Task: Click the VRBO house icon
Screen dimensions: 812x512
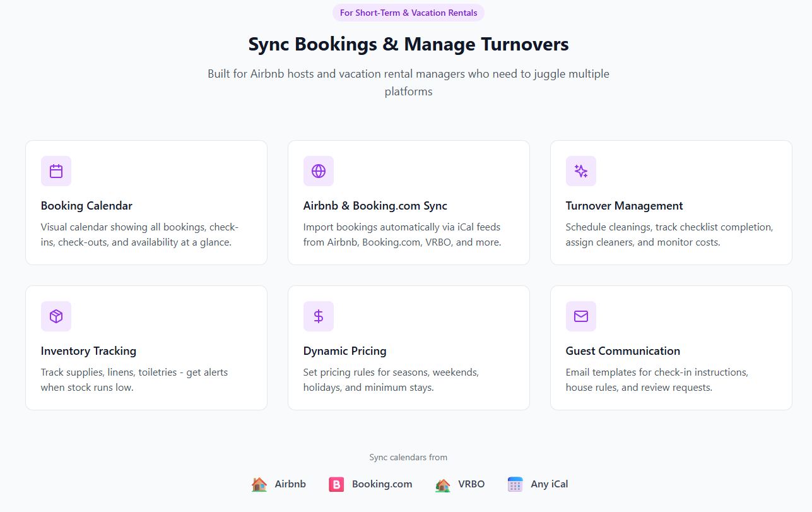Action: point(443,484)
